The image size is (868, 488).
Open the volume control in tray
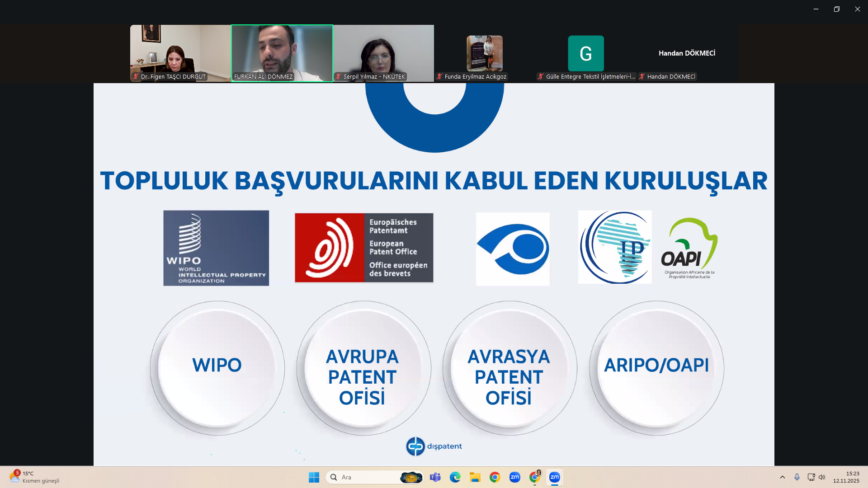point(822,477)
